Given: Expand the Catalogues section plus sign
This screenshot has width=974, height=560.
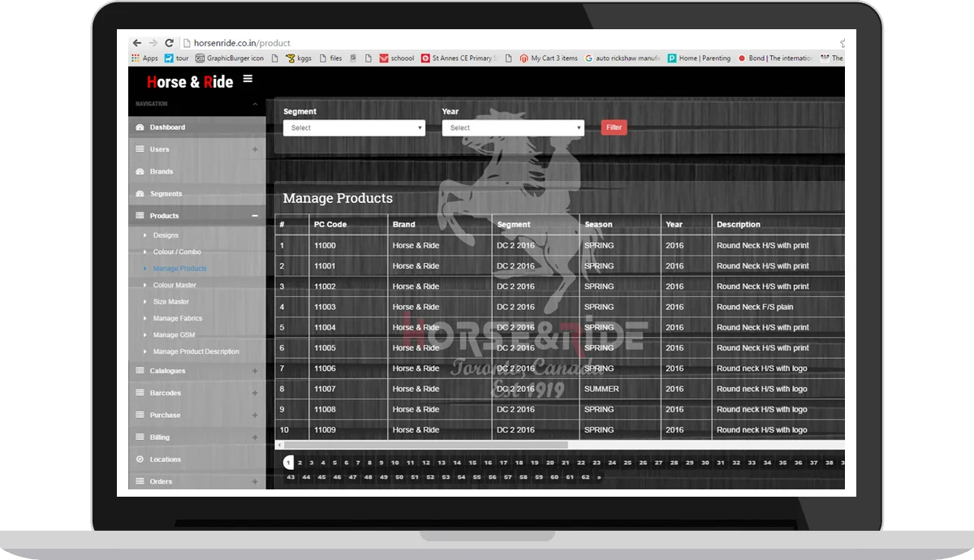Looking at the screenshot, I should [x=255, y=371].
